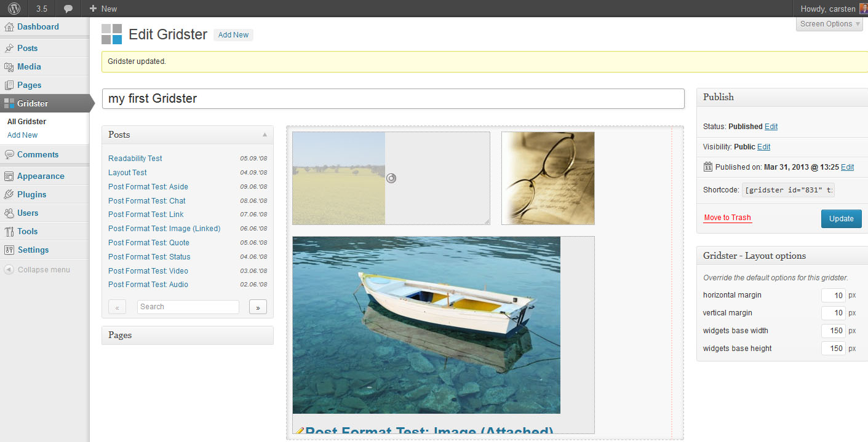The image size is (868, 442).
Task: Click the user avatar in admin bar
Action: [x=863, y=9]
